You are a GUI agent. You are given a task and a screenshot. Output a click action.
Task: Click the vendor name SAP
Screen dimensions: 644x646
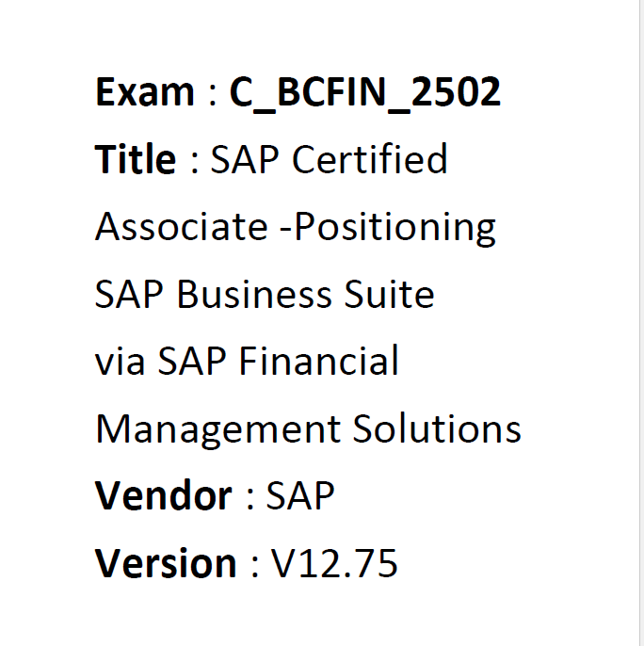pyautogui.click(x=300, y=495)
